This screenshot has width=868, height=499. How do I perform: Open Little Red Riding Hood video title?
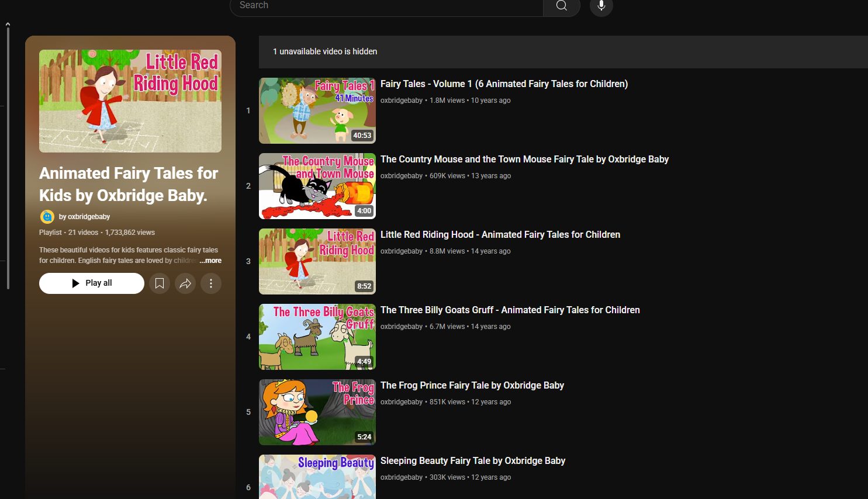500,235
